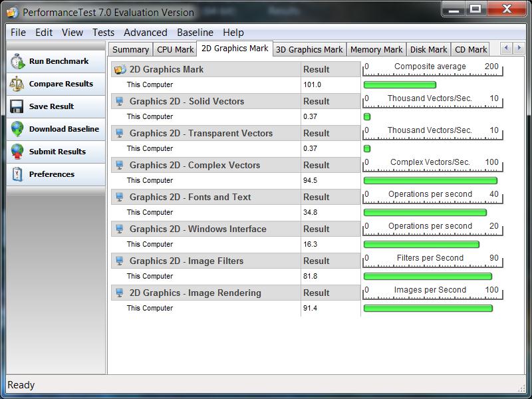The width and height of the screenshot is (532, 399).
Task: Open the File menu
Action: click(x=18, y=33)
